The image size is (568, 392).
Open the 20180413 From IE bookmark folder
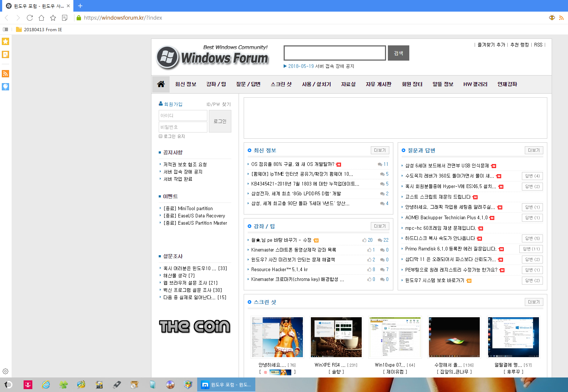click(39, 29)
